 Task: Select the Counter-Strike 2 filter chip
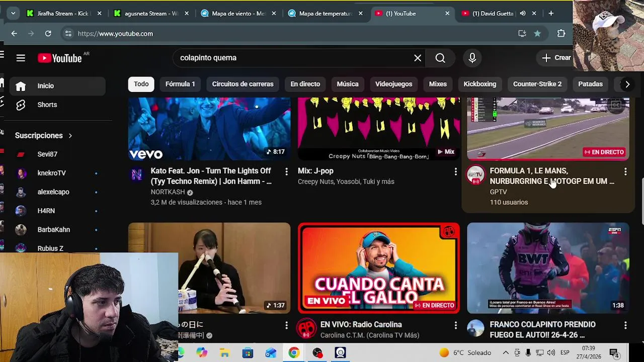coord(537,84)
